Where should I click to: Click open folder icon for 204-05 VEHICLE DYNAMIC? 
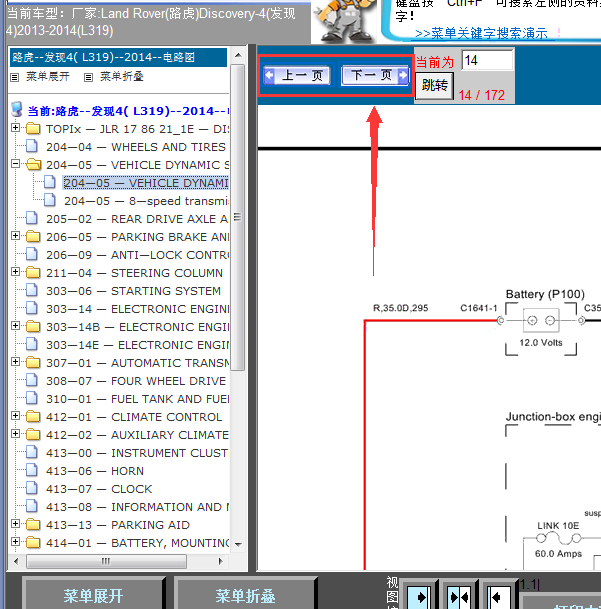(33, 165)
